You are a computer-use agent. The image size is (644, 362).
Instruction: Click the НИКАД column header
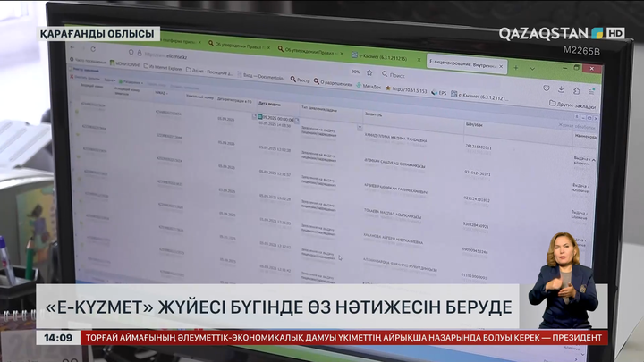click(161, 93)
